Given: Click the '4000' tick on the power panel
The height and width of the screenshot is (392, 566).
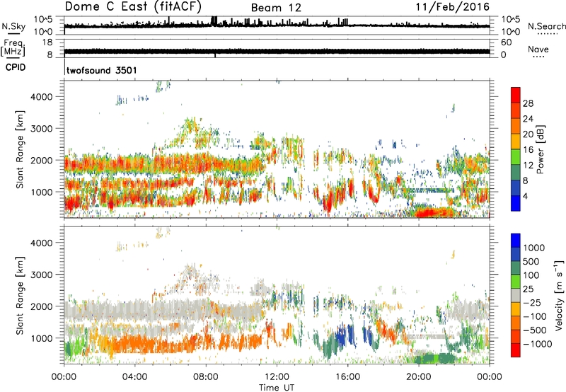Looking at the screenshot, I should point(41,97).
